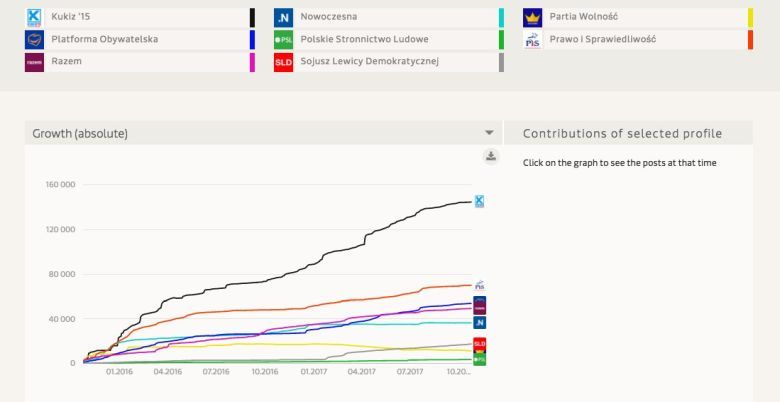Screen dimensions: 780x402
Task: Open the Growth (absolute) dropdown
Action: (489, 133)
